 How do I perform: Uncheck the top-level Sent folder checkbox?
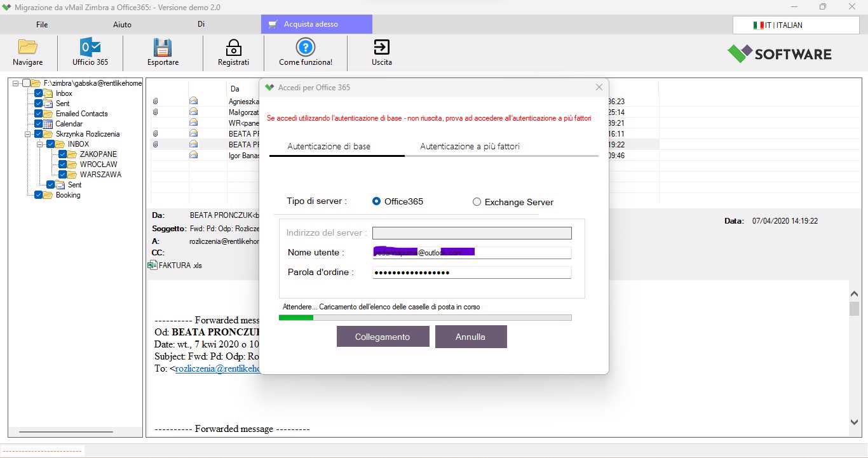(x=39, y=104)
